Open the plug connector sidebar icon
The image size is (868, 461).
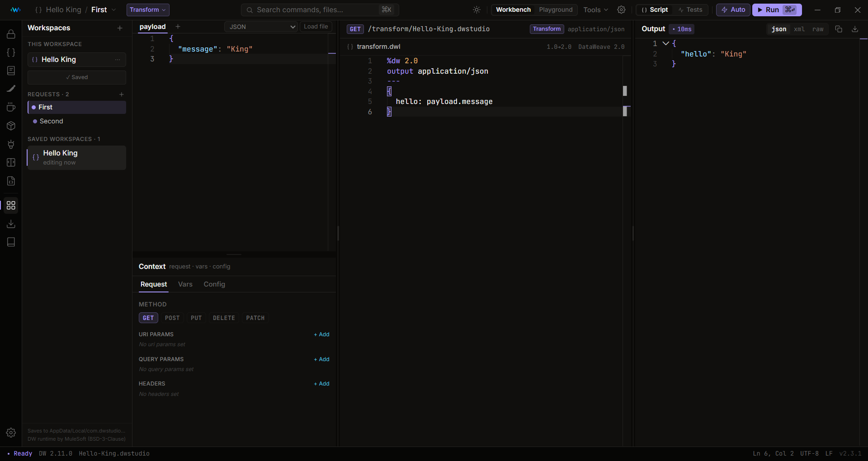point(11,144)
